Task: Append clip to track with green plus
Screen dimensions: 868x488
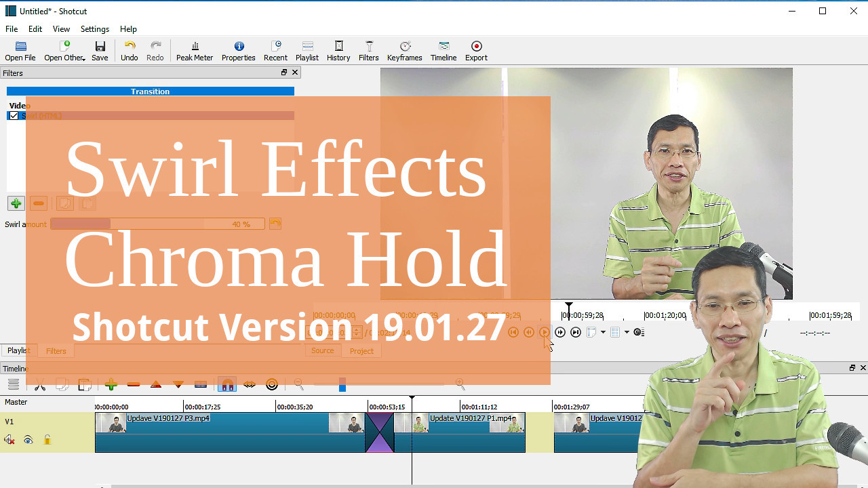Action: 111,385
